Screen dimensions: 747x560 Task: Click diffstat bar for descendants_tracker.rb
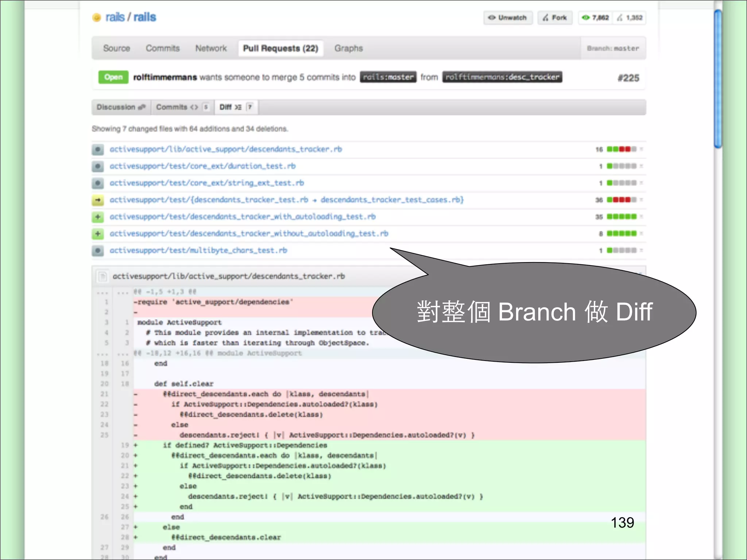click(x=621, y=149)
